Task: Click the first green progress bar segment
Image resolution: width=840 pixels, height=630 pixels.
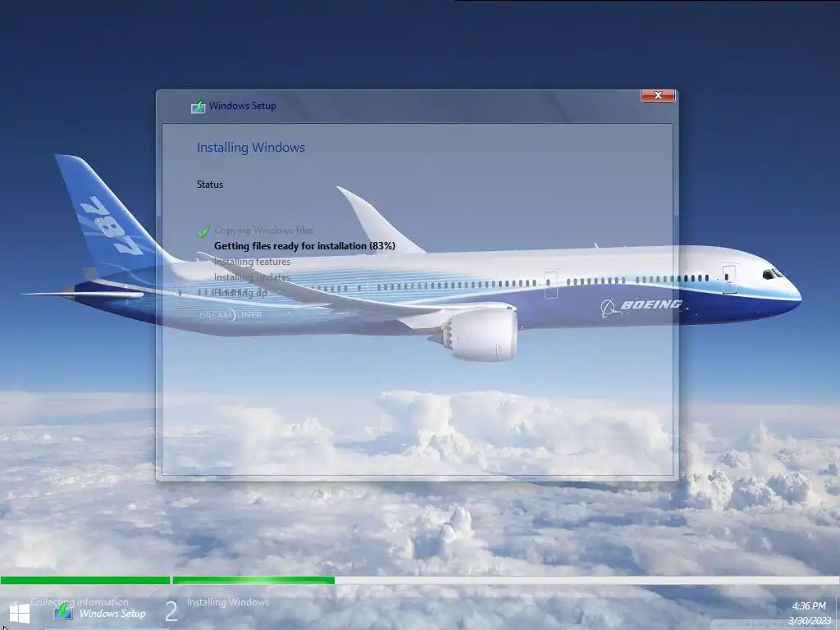Action: [x=85, y=580]
